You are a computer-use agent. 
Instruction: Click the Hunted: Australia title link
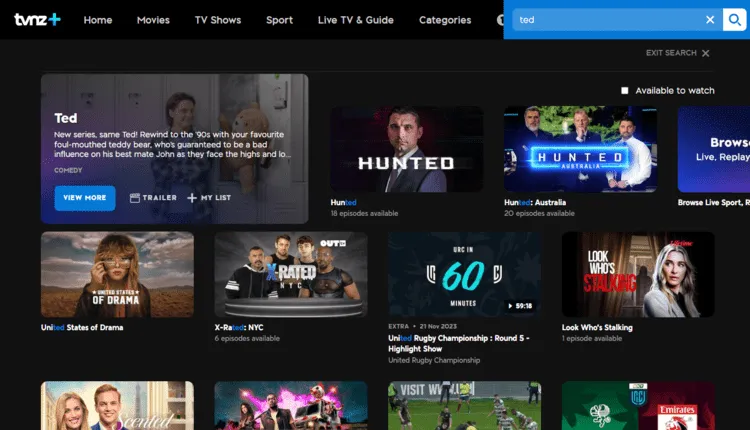coord(533,202)
